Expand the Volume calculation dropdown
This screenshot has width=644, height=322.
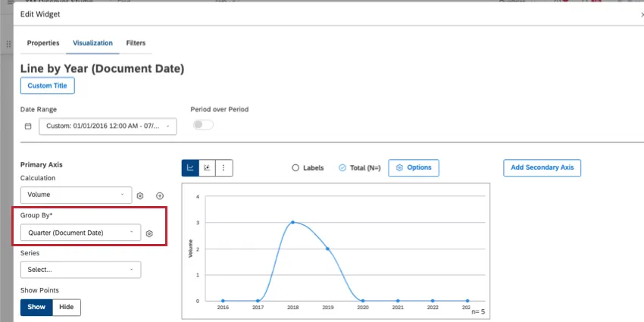coord(76,195)
